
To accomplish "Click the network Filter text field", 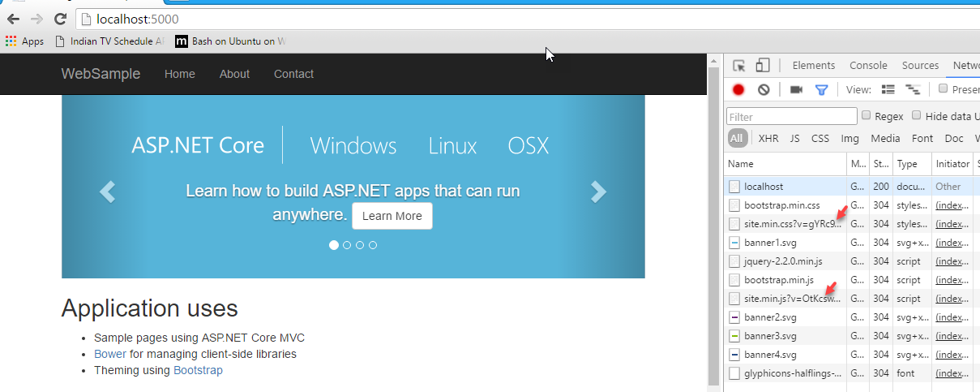I will [791, 117].
